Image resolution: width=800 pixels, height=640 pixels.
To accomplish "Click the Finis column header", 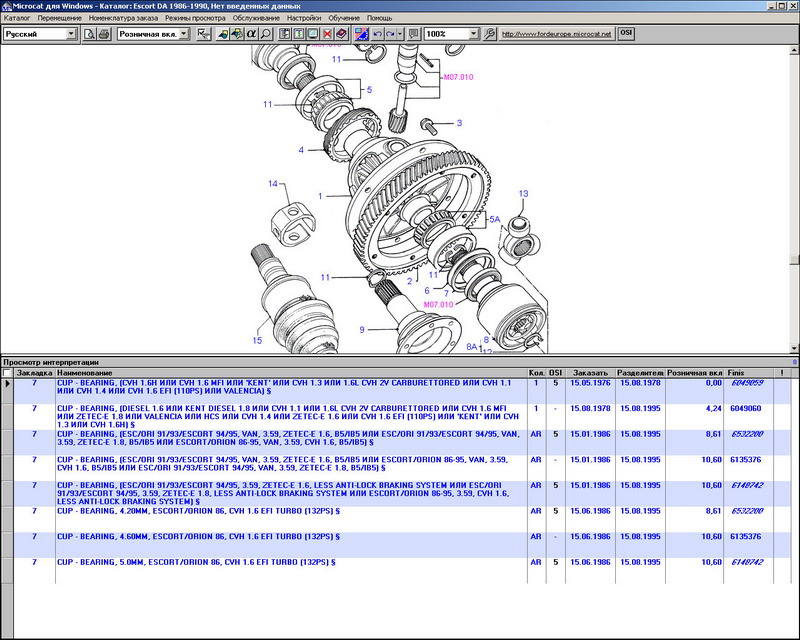I will pyautogui.click(x=748, y=373).
